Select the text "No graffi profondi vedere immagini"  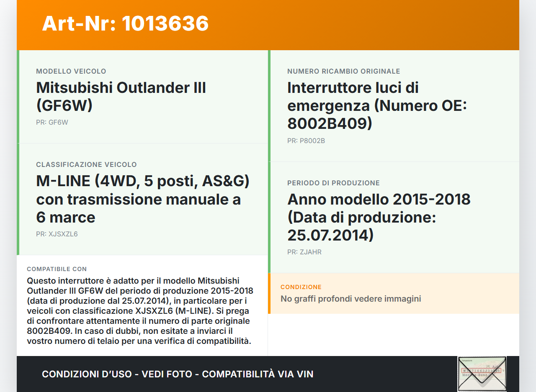(351, 299)
